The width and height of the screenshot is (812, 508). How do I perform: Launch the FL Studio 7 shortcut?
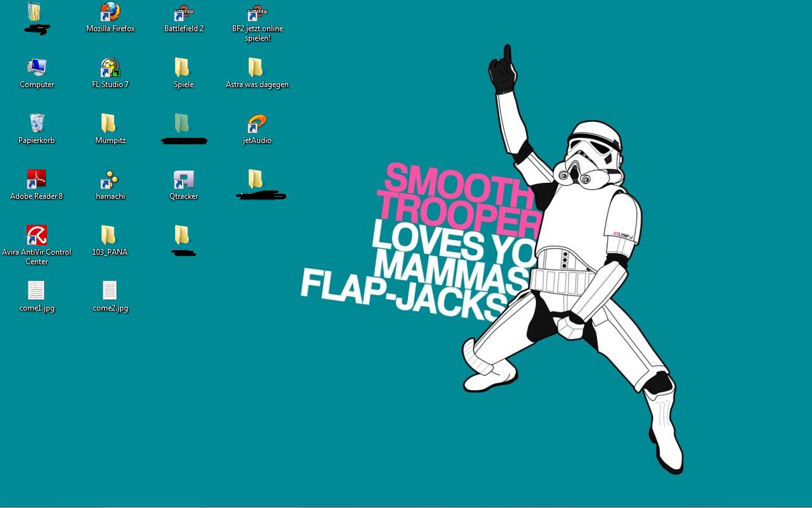coord(110,74)
